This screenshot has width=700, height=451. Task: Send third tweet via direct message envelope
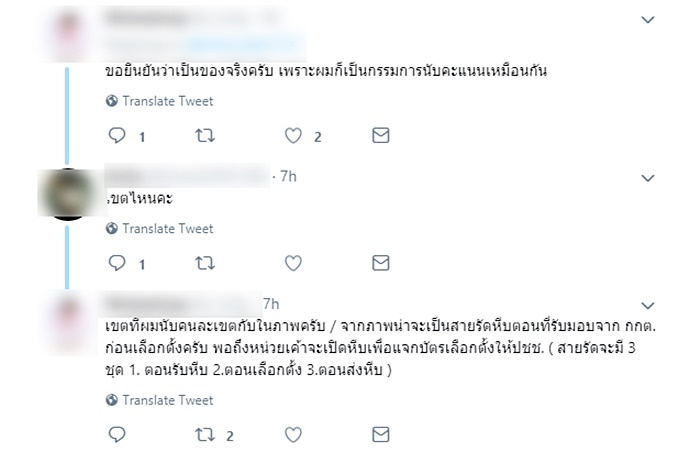tap(380, 435)
